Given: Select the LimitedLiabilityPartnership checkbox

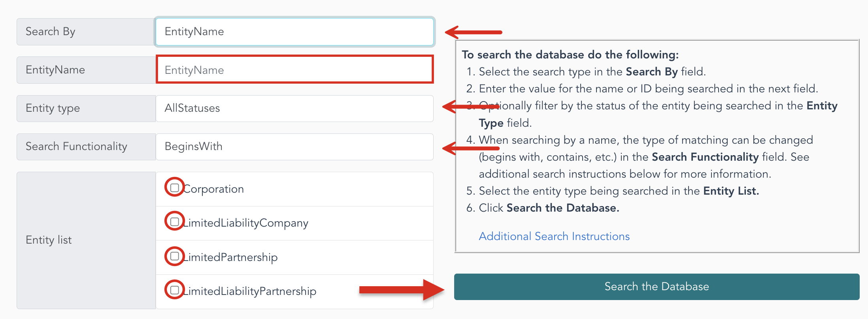Looking at the screenshot, I should tap(174, 290).
